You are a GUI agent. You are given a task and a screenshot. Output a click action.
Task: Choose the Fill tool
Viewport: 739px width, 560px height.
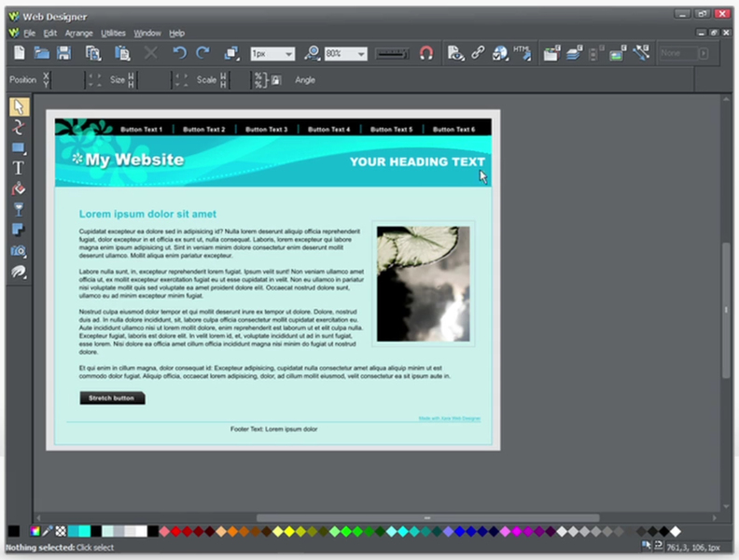(x=18, y=189)
